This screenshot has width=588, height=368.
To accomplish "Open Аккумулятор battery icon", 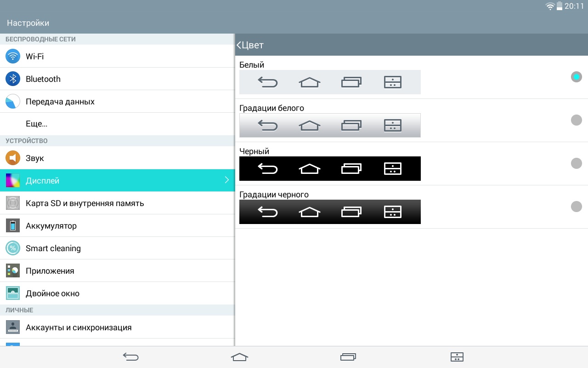I will coord(13,225).
